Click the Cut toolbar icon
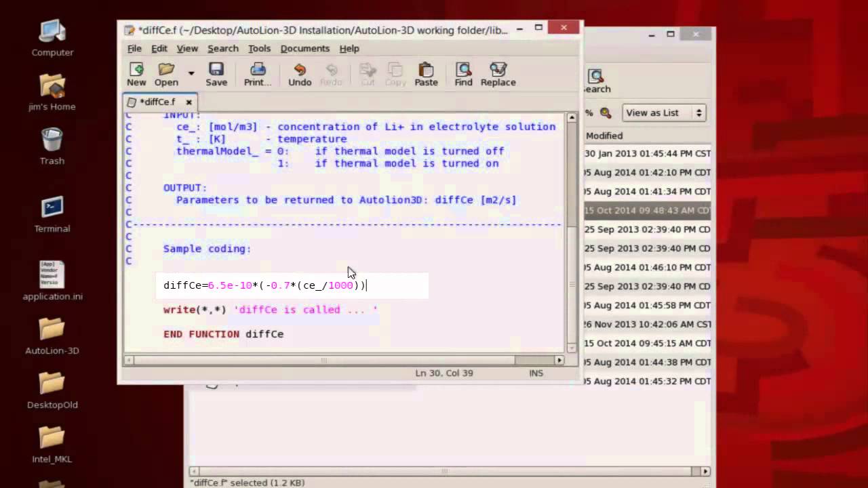Image resolution: width=868 pixels, height=488 pixels. coord(368,74)
